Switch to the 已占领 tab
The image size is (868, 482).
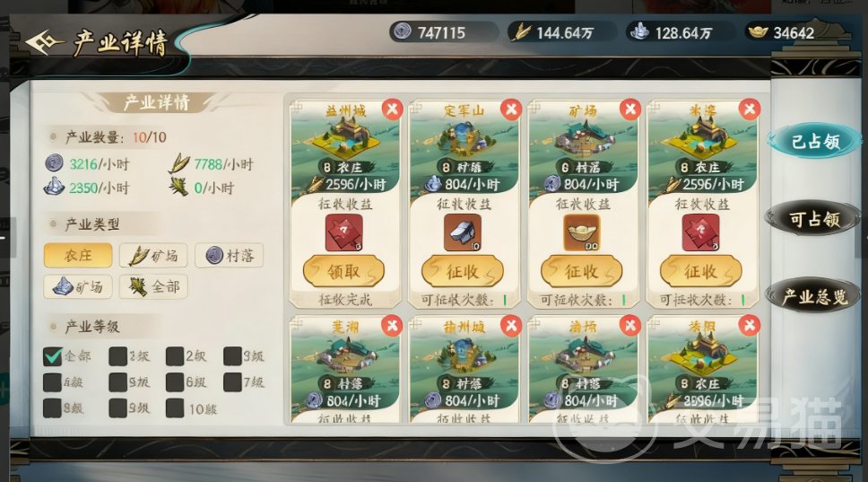tap(815, 142)
